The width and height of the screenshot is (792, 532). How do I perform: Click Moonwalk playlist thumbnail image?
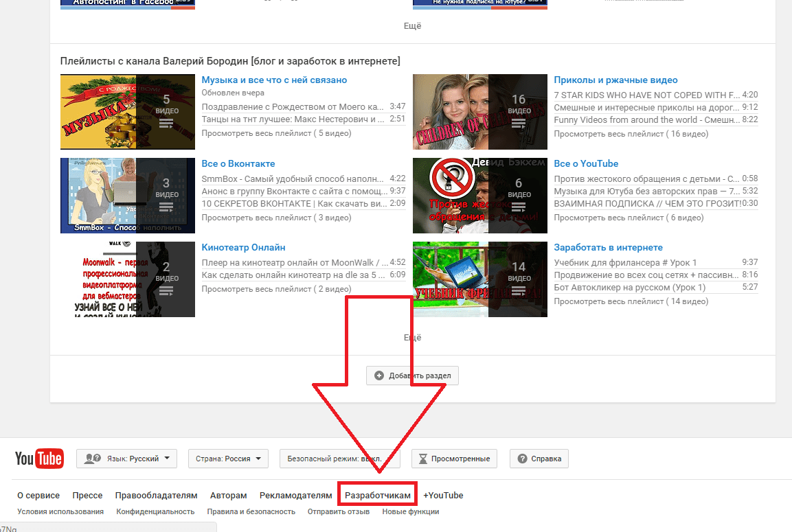(128, 279)
